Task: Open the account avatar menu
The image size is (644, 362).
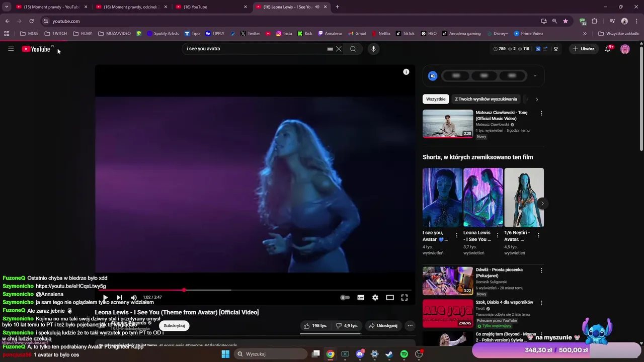Action: pos(625,49)
